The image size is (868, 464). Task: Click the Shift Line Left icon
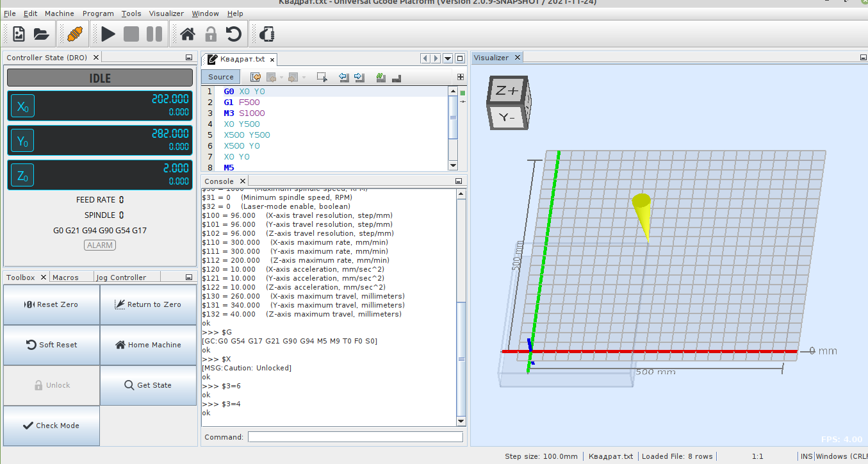pyautogui.click(x=343, y=78)
